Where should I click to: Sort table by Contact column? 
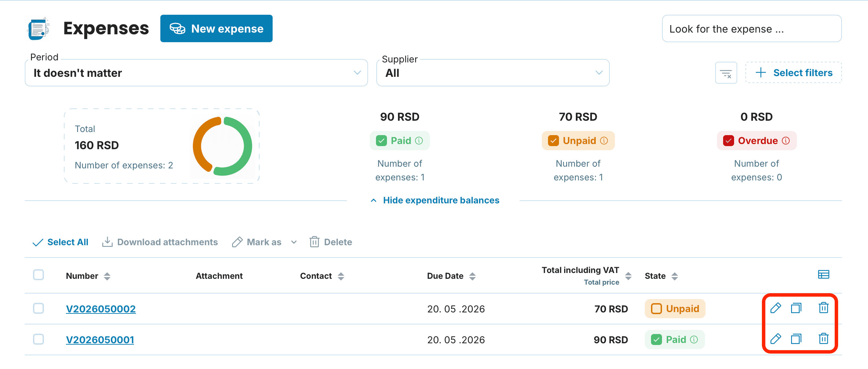(341, 276)
